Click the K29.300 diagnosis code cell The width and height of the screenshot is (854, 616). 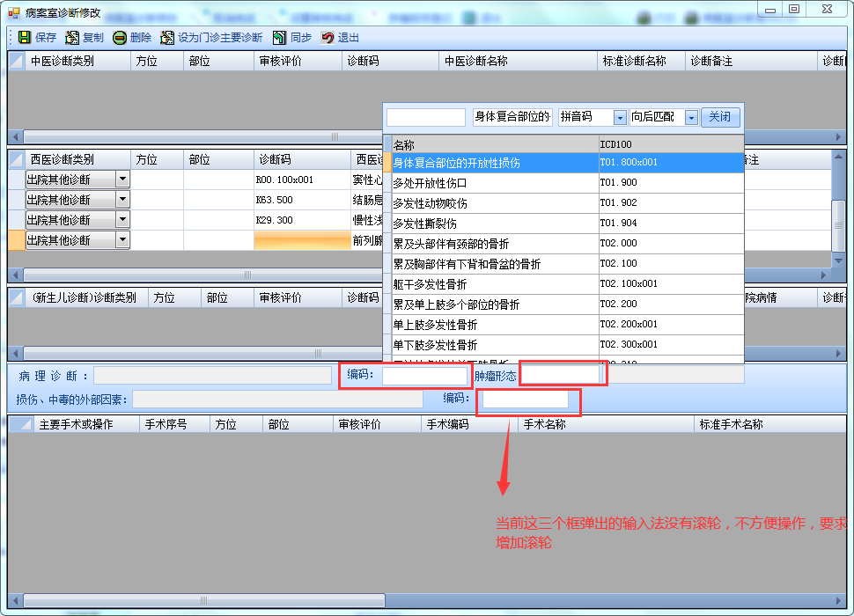coord(302,220)
